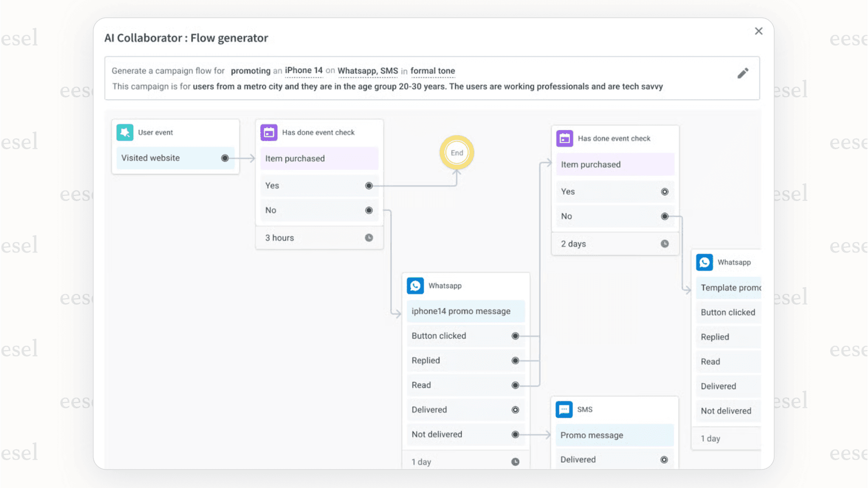Click the yellow End node
This screenshot has height=488, width=868.
[457, 153]
